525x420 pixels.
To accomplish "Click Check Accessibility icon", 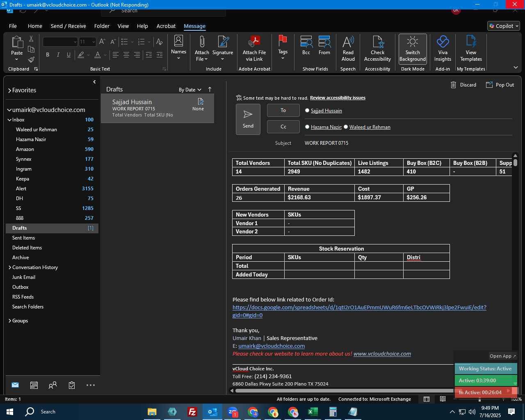I will [377, 48].
